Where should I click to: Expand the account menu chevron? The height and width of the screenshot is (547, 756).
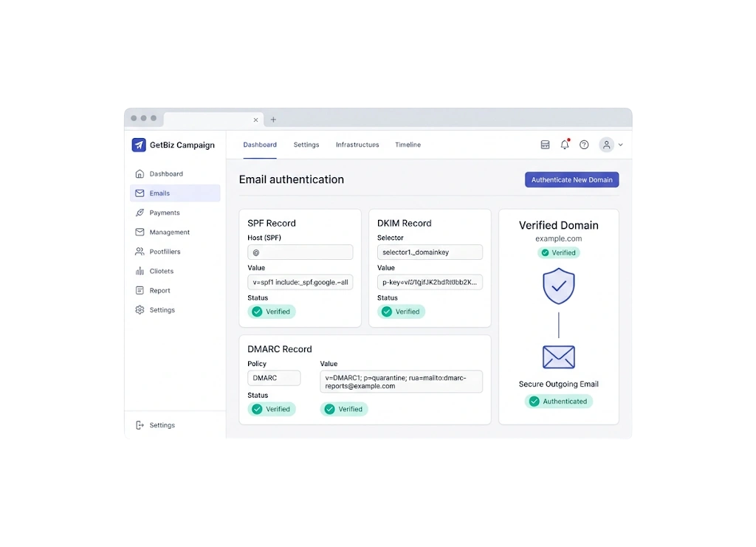pos(620,145)
